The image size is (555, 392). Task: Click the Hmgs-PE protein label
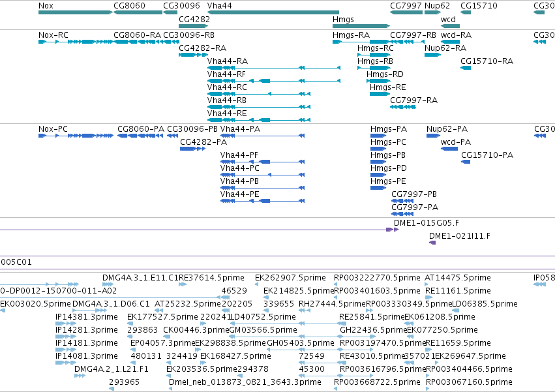[388, 182]
